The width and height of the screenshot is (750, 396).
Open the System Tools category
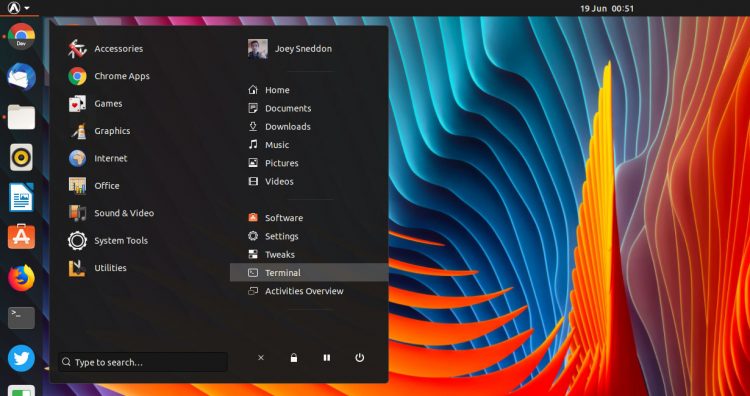tap(108, 241)
